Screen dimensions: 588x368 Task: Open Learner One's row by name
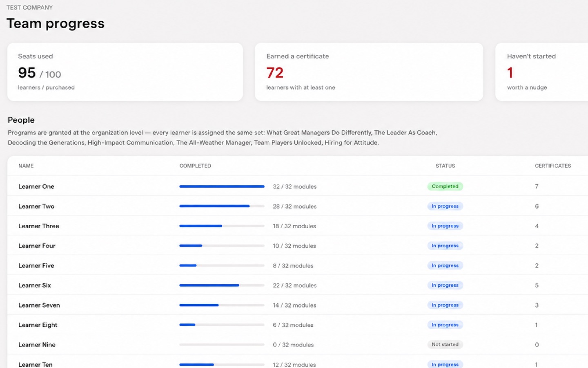click(x=36, y=186)
